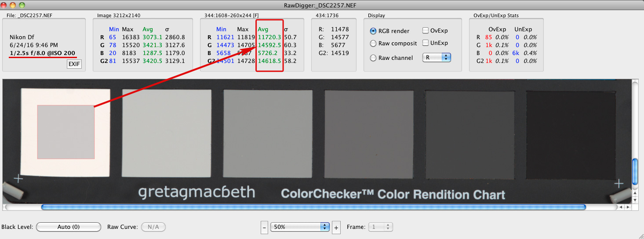Select the Raw channel display option

pyautogui.click(x=374, y=58)
